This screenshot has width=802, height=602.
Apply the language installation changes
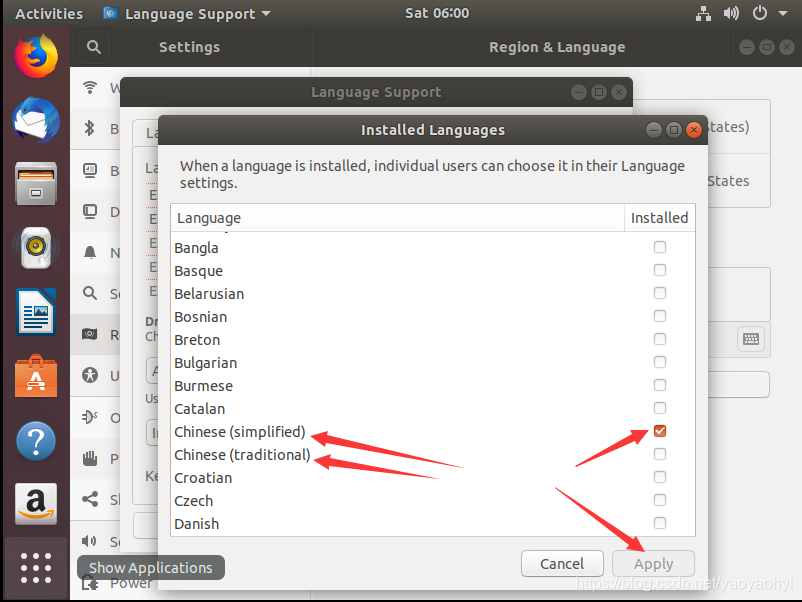653,564
